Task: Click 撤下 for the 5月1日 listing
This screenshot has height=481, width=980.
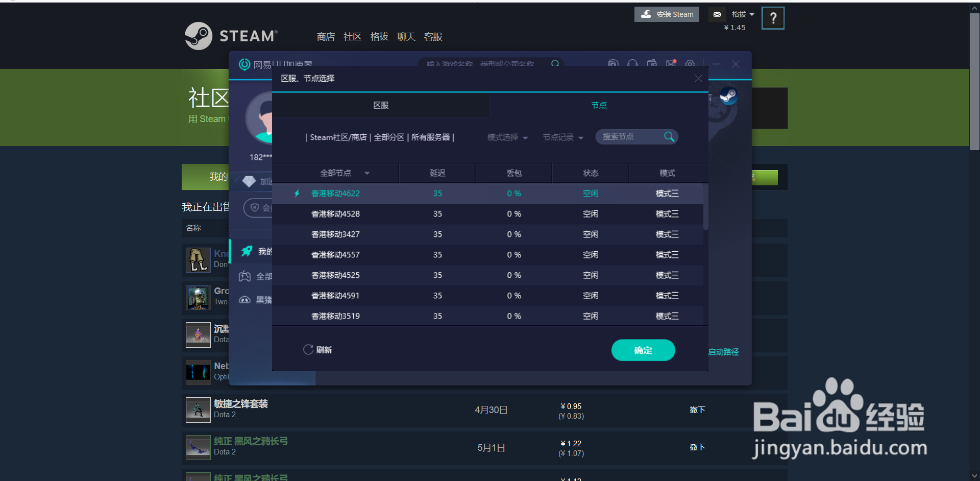Action: coord(697,447)
